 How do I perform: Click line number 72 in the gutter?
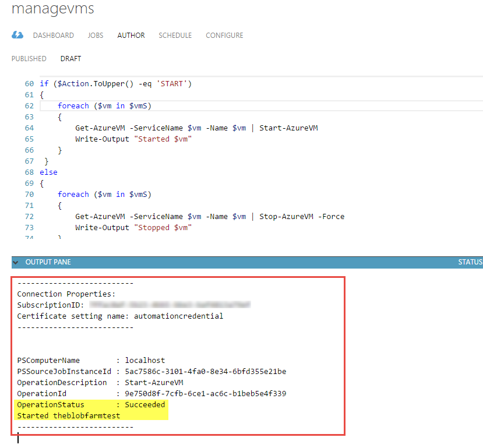29,217
